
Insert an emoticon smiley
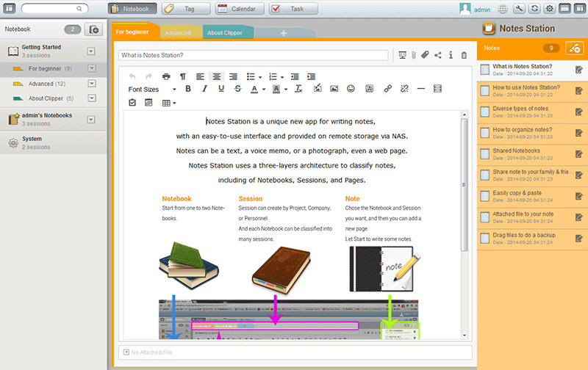pos(351,89)
